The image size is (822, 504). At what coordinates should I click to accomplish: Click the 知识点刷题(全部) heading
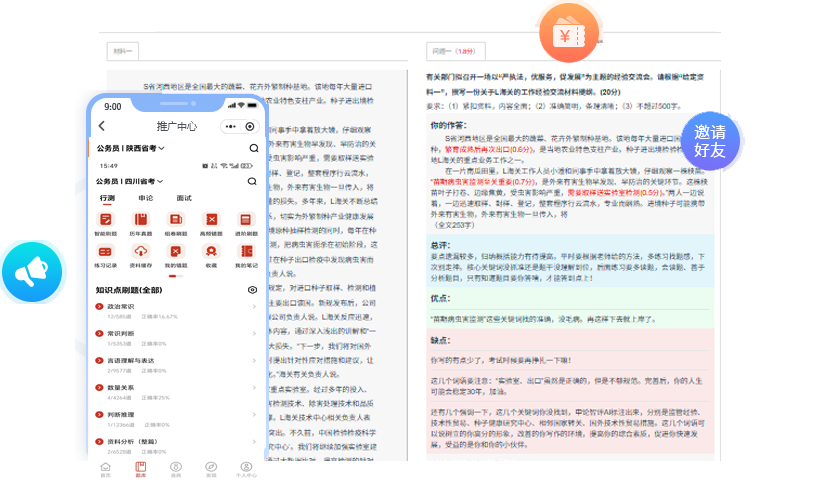pos(128,290)
